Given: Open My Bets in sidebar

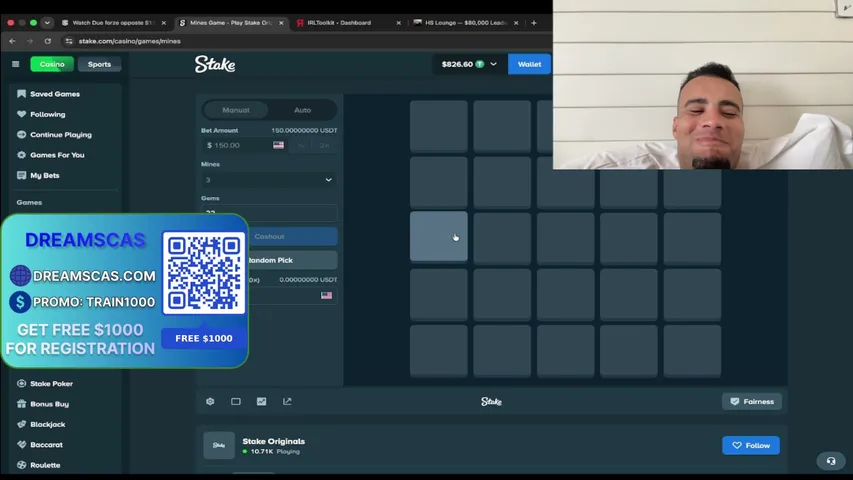Looking at the screenshot, I should [x=45, y=175].
